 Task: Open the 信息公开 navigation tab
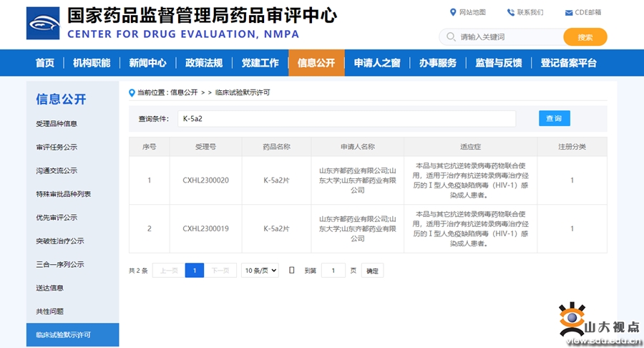[x=316, y=63]
